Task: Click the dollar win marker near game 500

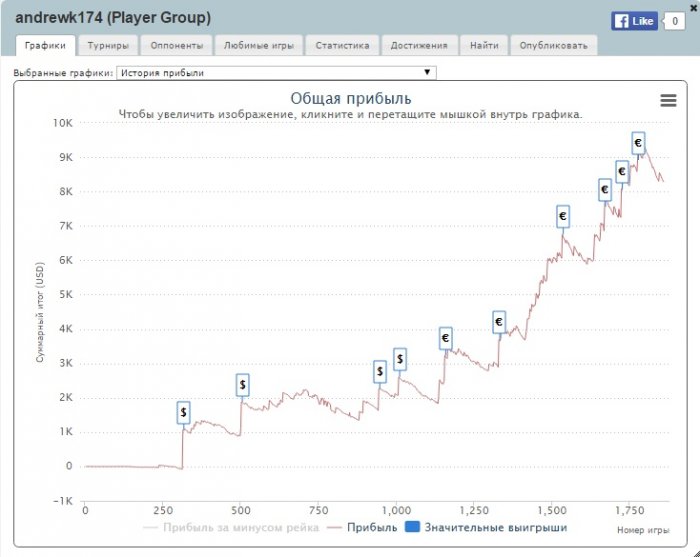Action: [x=243, y=384]
